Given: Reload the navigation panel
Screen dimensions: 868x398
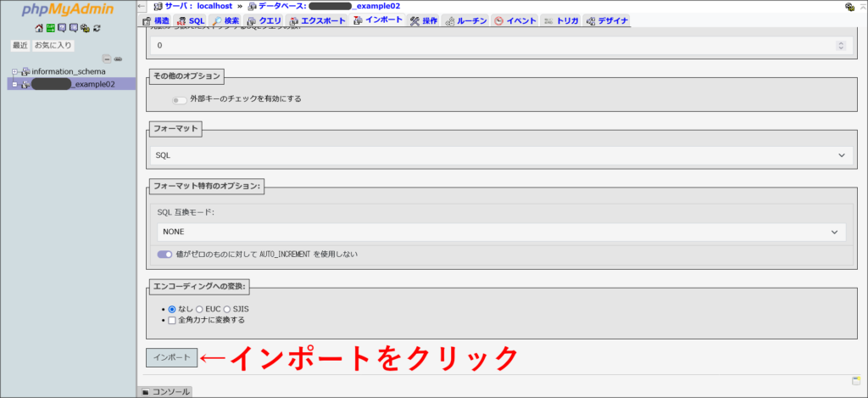Looking at the screenshot, I should coord(97,28).
